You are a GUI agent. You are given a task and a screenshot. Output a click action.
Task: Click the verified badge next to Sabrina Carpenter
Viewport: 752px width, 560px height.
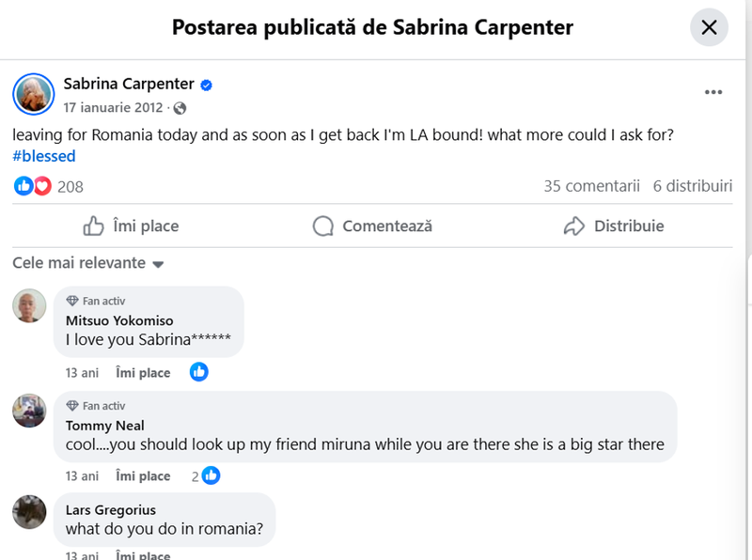206,85
